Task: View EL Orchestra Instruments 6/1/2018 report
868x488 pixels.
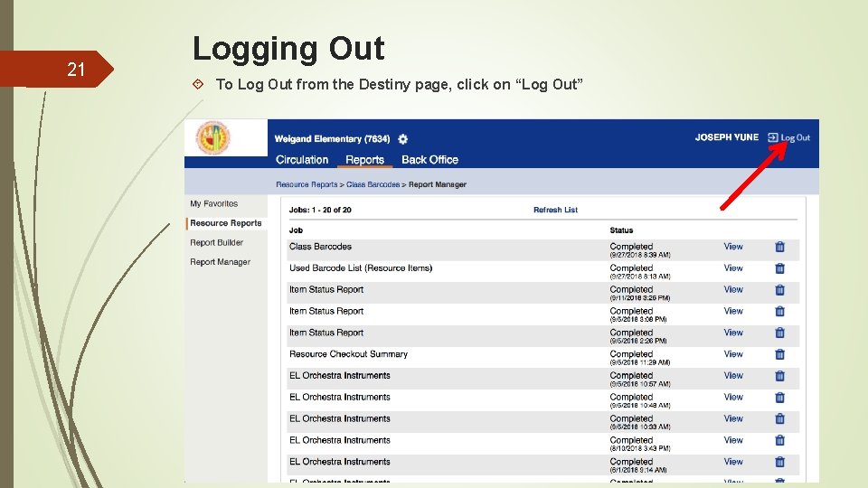Action: (733, 462)
